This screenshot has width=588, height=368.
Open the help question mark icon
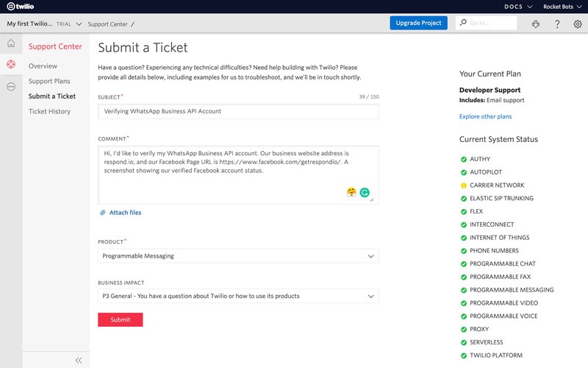click(557, 24)
